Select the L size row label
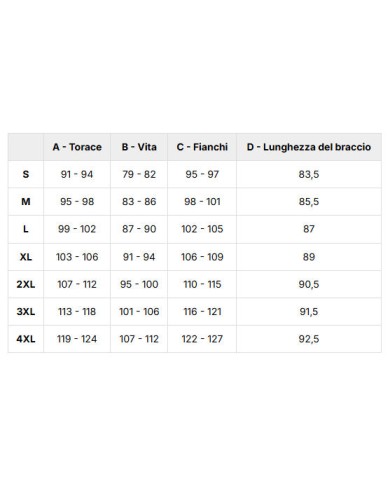The image size is (390, 484). tap(26, 229)
